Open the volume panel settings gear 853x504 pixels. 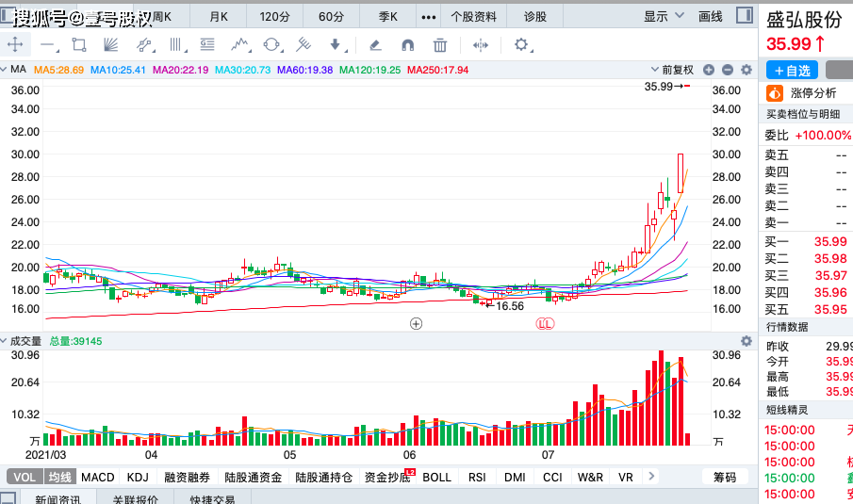[746, 341]
